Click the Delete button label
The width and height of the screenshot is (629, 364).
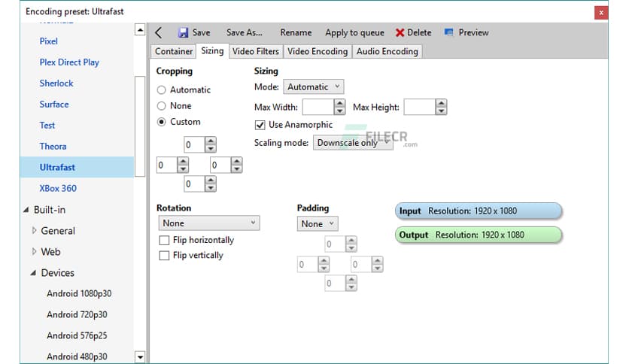419,32
